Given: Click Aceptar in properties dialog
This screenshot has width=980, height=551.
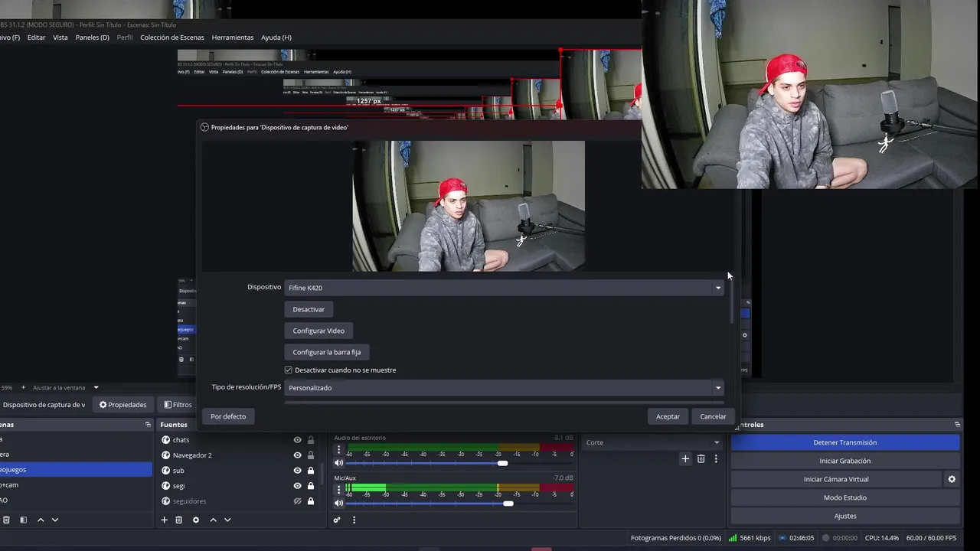Looking at the screenshot, I should (x=668, y=416).
